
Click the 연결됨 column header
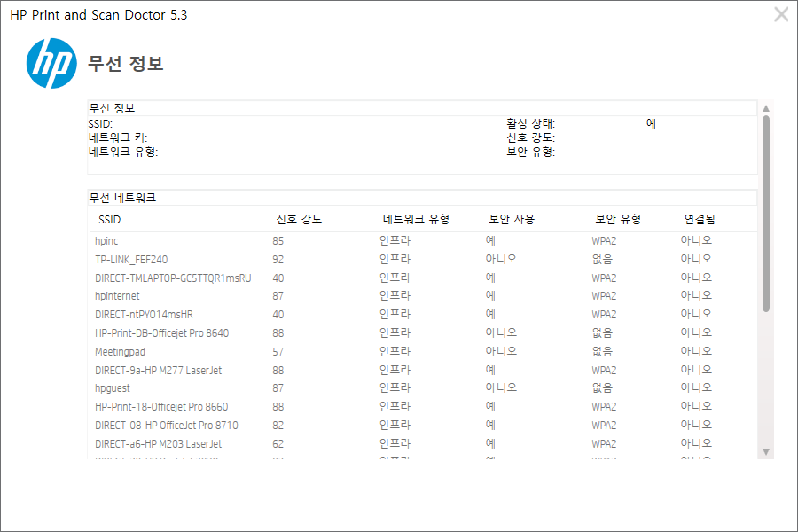click(700, 220)
